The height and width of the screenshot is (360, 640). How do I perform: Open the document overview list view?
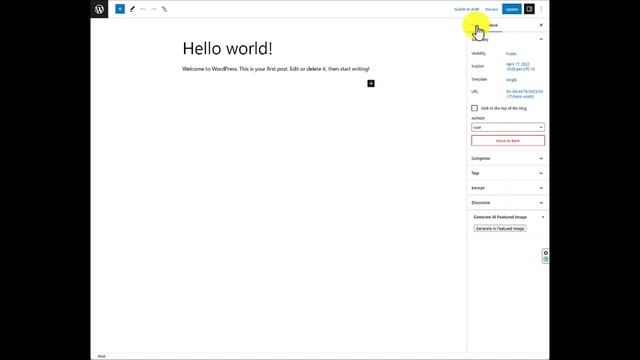click(164, 9)
